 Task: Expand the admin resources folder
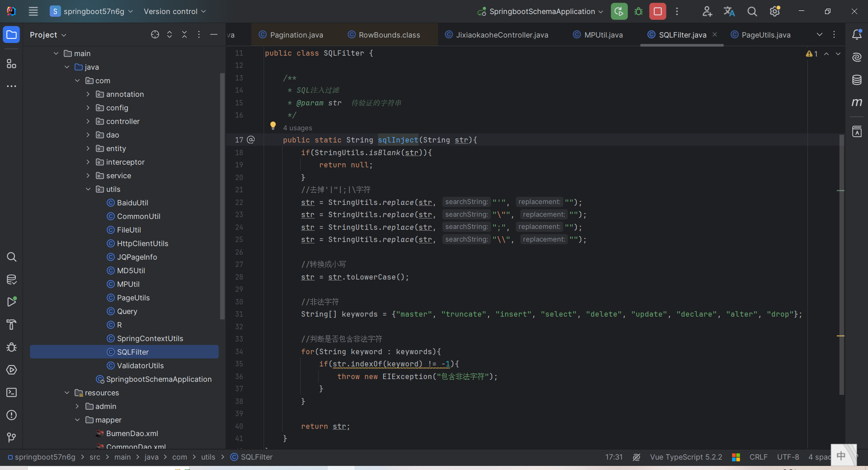pos(77,406)
